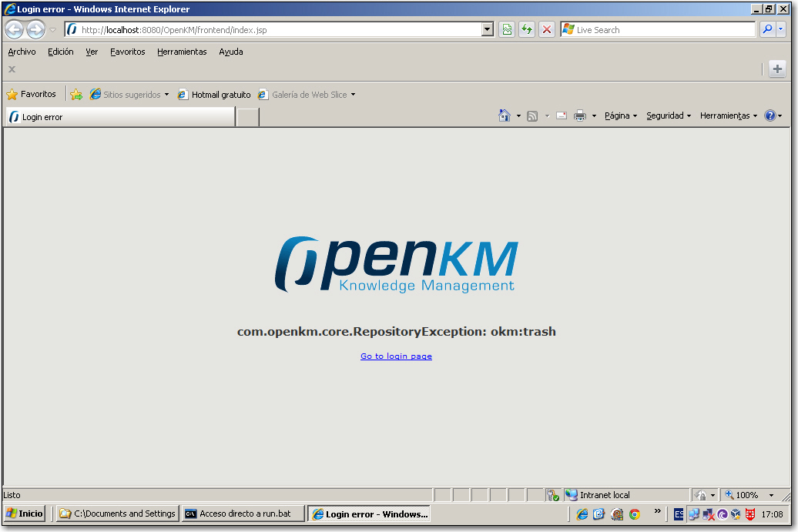Launch Google Chrome from the taskbar
This screenshot has width=798, height=532.
634,514
